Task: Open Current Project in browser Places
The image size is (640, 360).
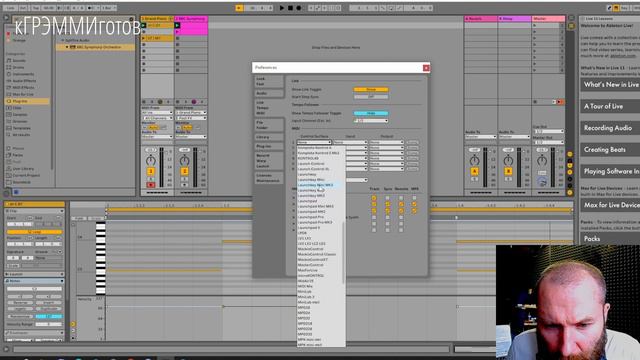Action: click(26, 175)
